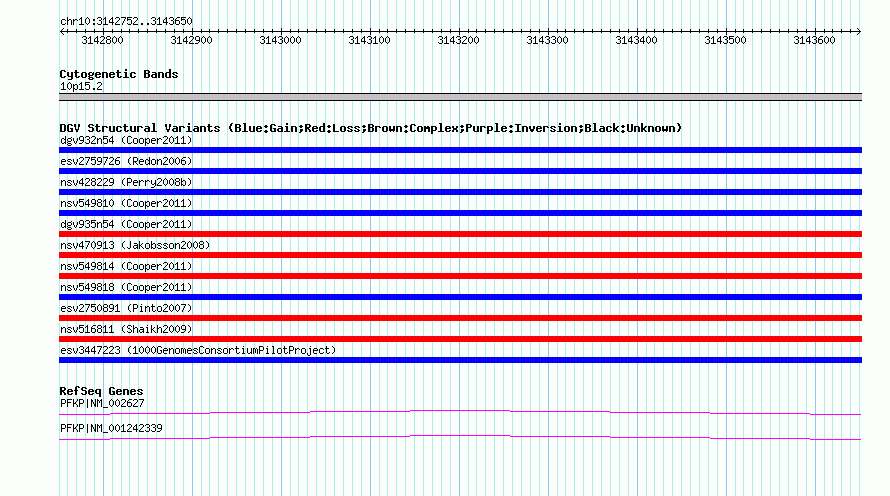The image size is (890, 496).
Task: Select variant label dgv935n54 (Cooper2011)
Action: coord(126,224)
